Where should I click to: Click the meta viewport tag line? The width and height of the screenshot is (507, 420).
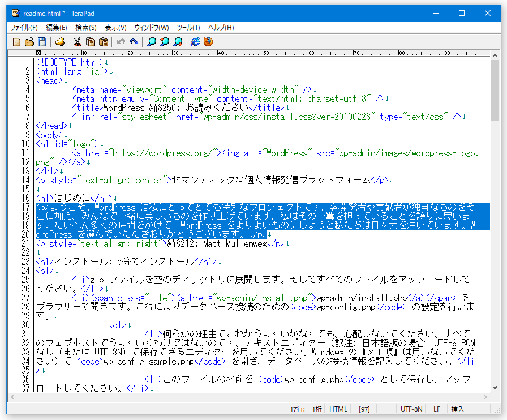pos(192,89)
